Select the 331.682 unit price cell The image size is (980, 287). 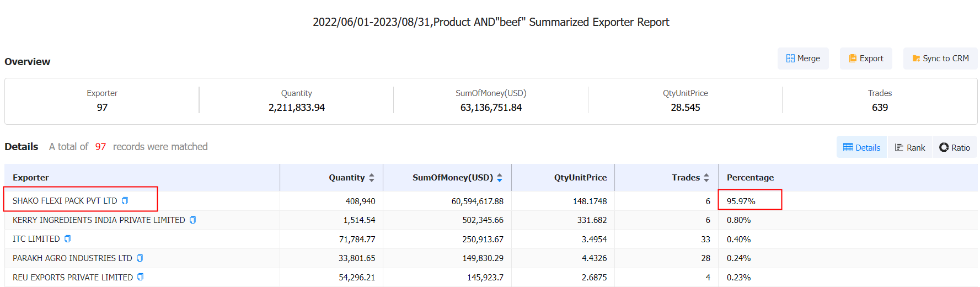coord(592,220)
